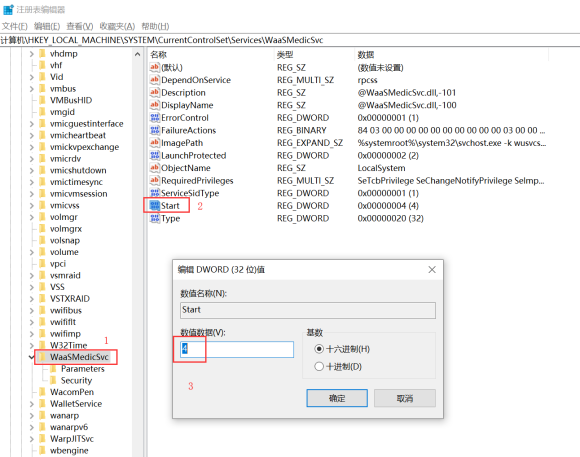This screenshot has width=580, height=457.
Task: Click the Security subkey folder icon
Action: [54, 380]
